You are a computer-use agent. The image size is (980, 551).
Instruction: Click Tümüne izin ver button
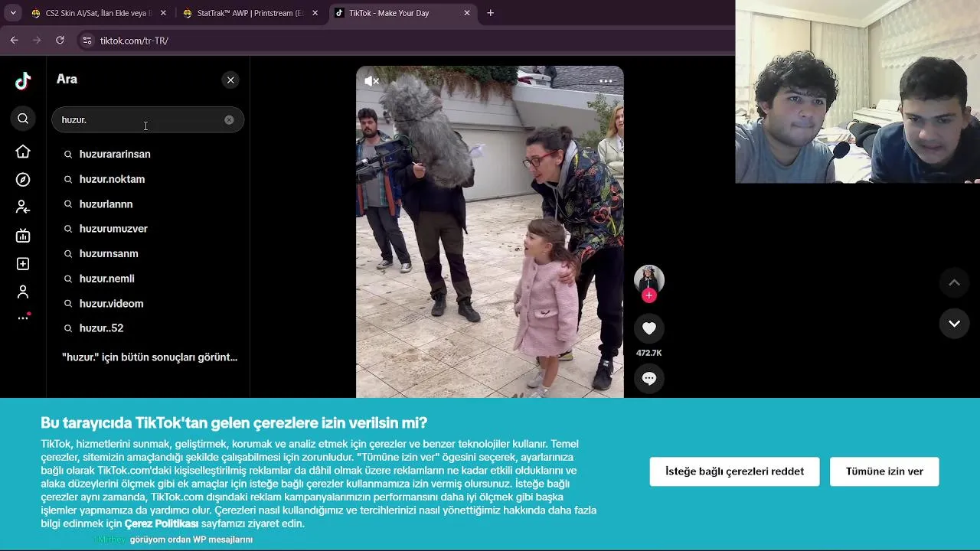884,471
